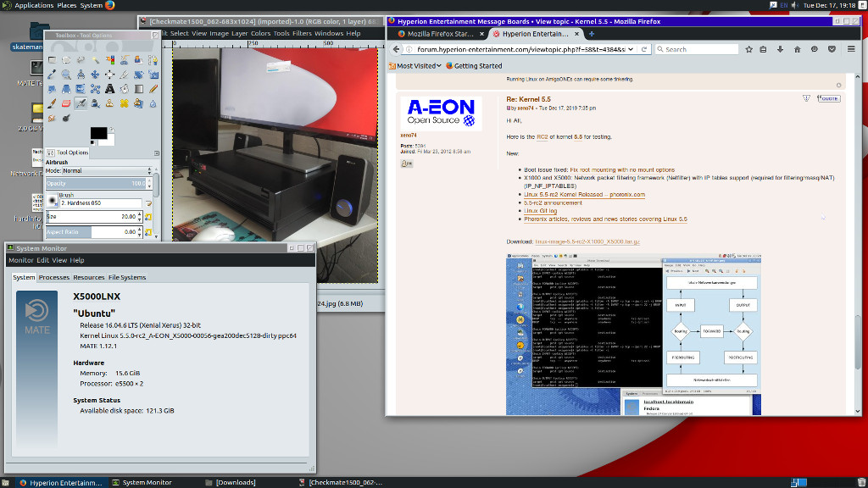Select the Airbrush tool
Screen dimensions: 868x488
(81, 103)
